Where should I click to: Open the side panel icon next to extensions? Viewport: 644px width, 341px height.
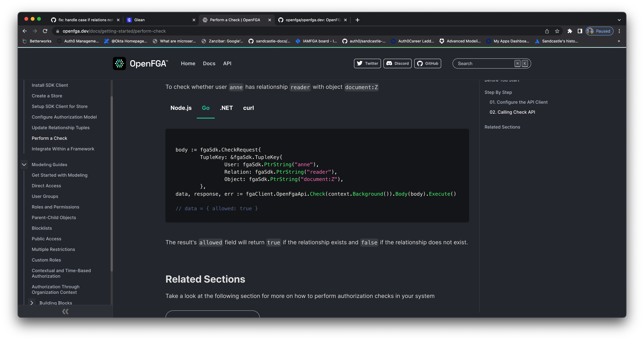pos(580,31)
